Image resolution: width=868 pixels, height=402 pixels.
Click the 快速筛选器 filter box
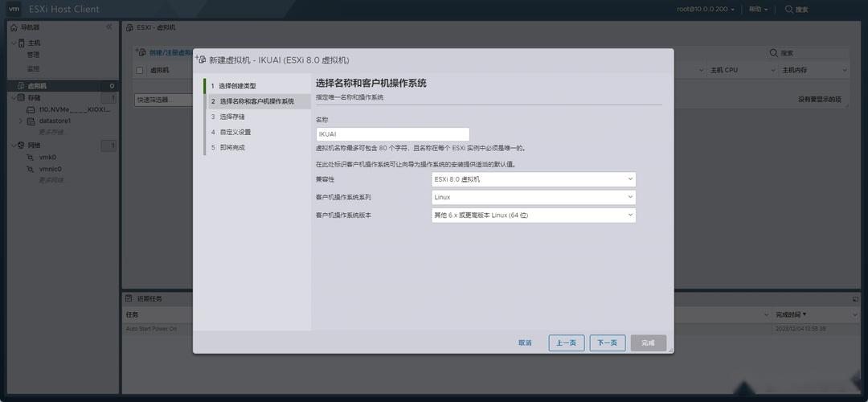[163, 100]
